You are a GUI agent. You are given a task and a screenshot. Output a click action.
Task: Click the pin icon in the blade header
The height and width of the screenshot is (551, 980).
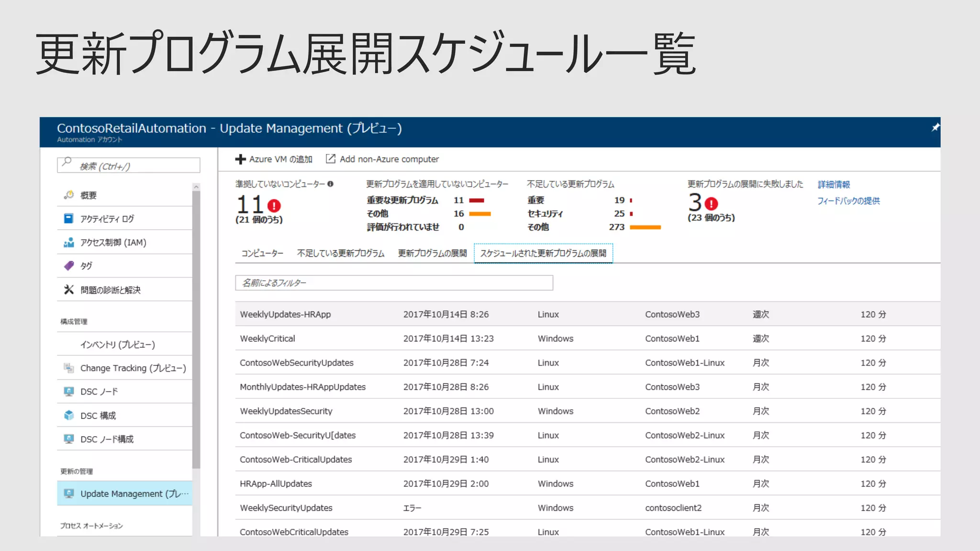(935, 127)
